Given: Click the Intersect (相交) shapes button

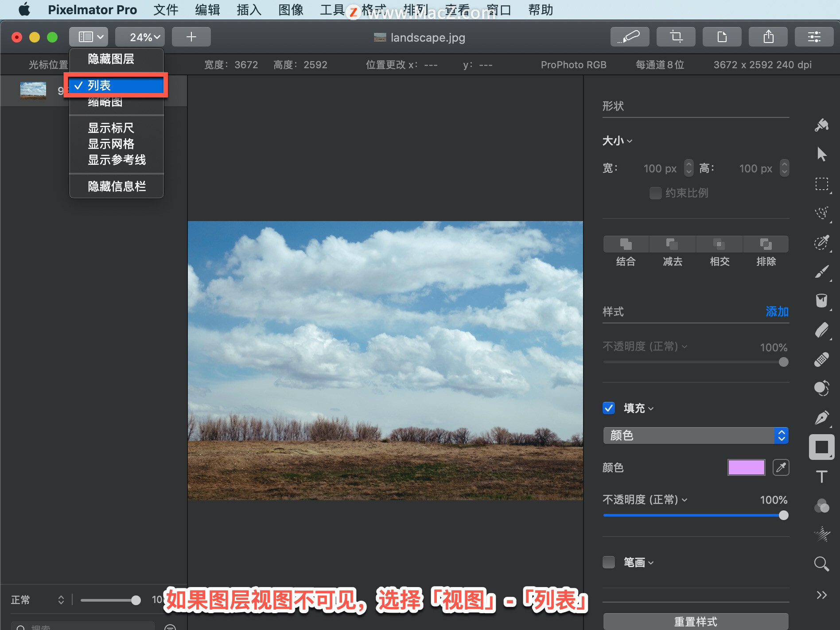Looking at the screenshot, I should (x=719, y=244).
